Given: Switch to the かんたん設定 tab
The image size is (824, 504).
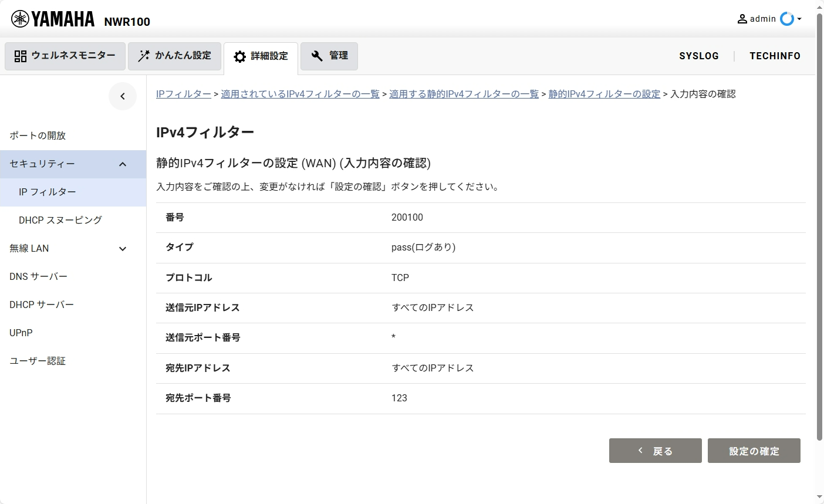Looking at the screenshot, I should coord(174,56).
